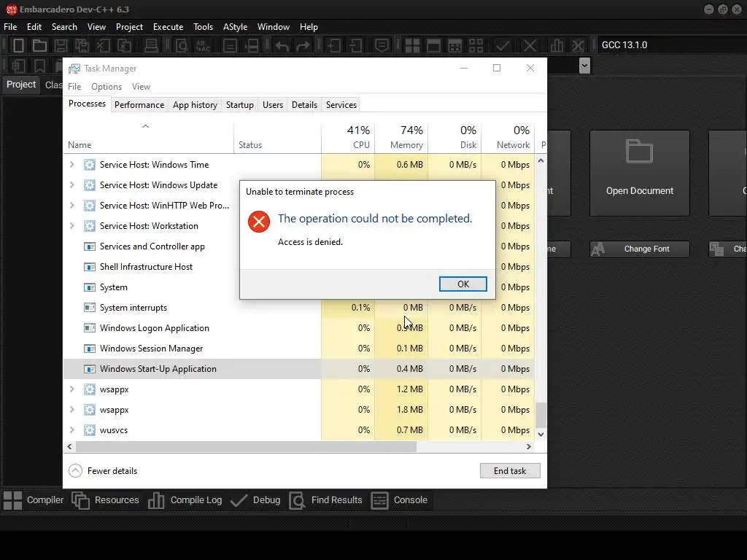Click the vertical scrollbar down arrow
This screenshot has width=747, height=560.
[x=541, y=435]
